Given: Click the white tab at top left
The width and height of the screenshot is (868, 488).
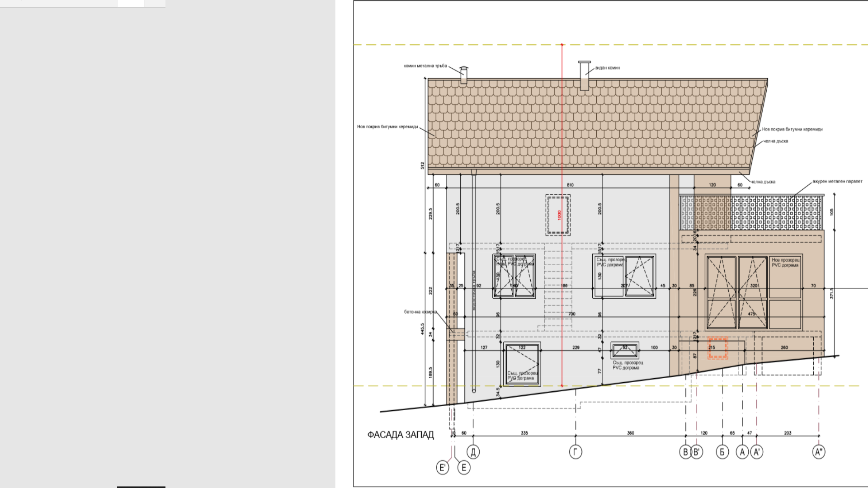Looking at the screenshot, I should [131, 3].
